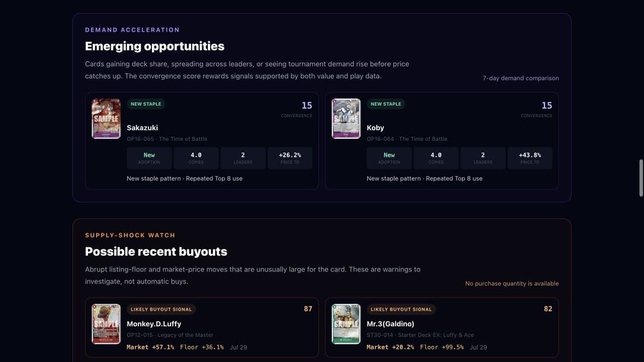Click the 'Emerging opportunities' heading
The width and height of the screenshot is (644, 362).
[x=154, y=46]
